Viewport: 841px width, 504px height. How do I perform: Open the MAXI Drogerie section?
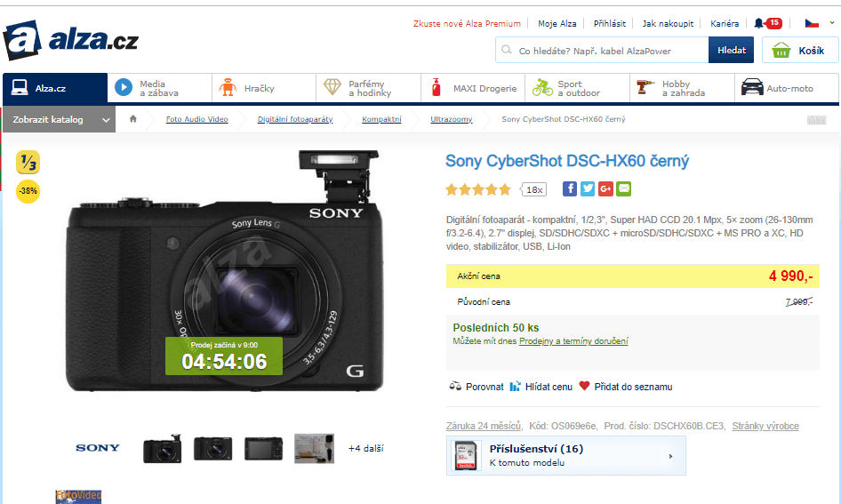pos(473,88)
